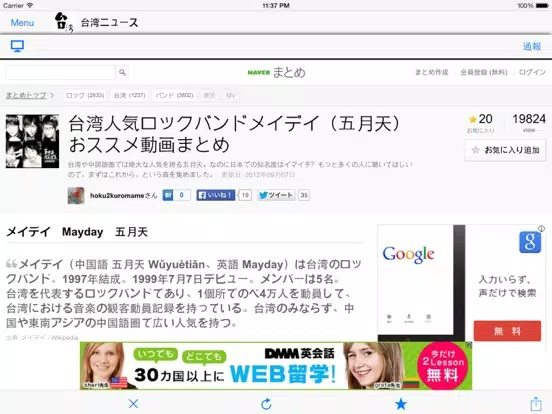Tap the star bookmark icon in bottom toolbar
The height and width of the screenshot is (414, 552).
tap(401, 403)
